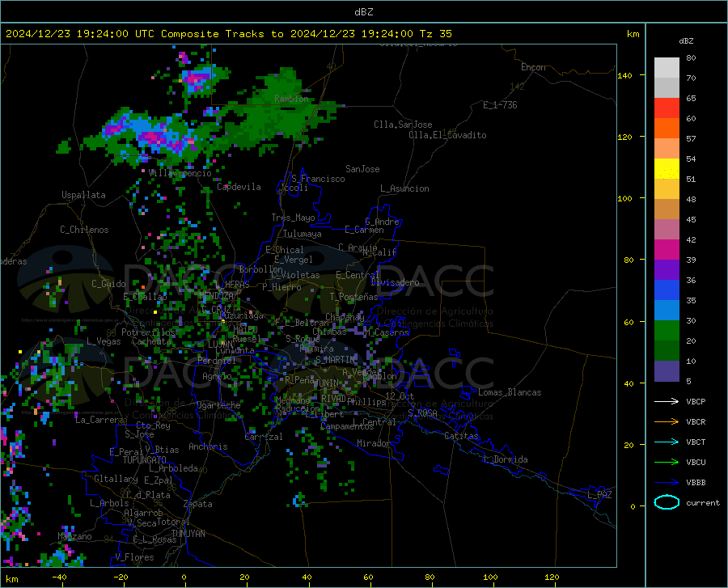Viewport: 728px width, 588px height.
Task: Select the 39 dBZ magenta color swatch
Action: tap(667, 250)
